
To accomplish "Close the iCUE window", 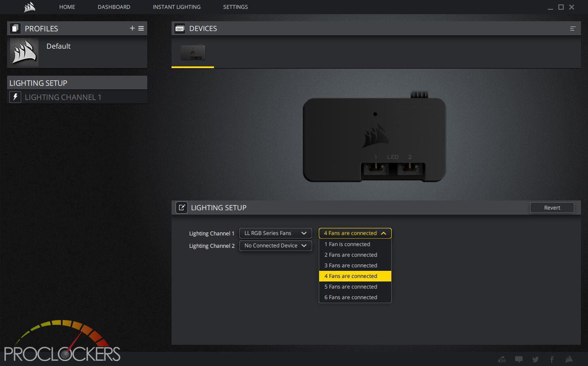I will [572, 7].
